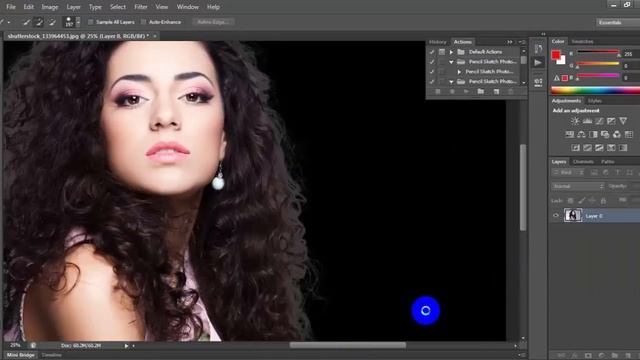Click the white background color swatch
Screen dimensions: 640x360
tap(562, 61)
